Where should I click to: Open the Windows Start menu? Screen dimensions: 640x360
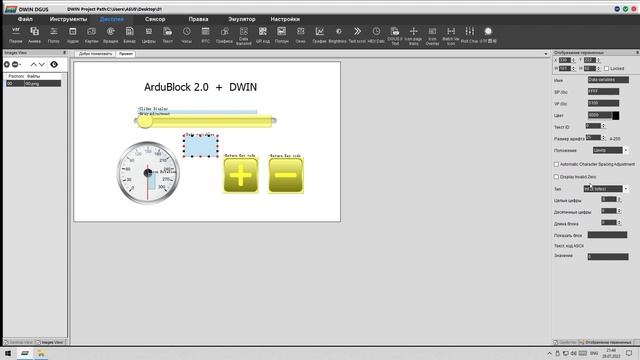[8, 353]
